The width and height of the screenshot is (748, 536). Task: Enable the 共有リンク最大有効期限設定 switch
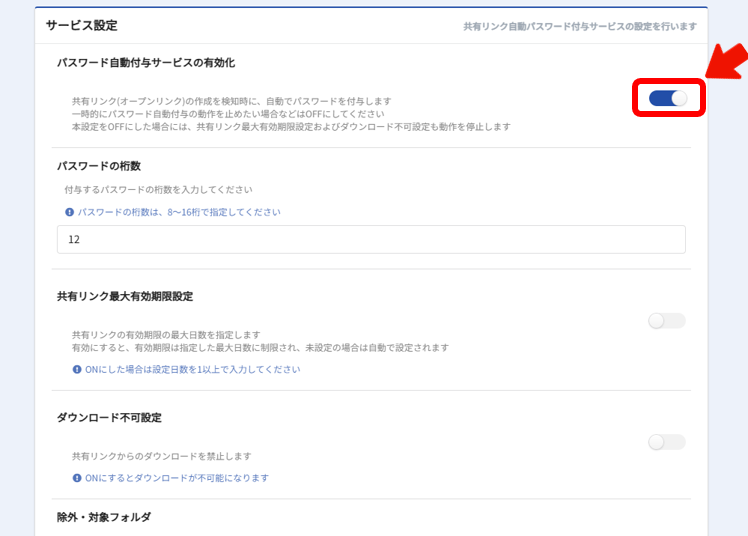667,321
